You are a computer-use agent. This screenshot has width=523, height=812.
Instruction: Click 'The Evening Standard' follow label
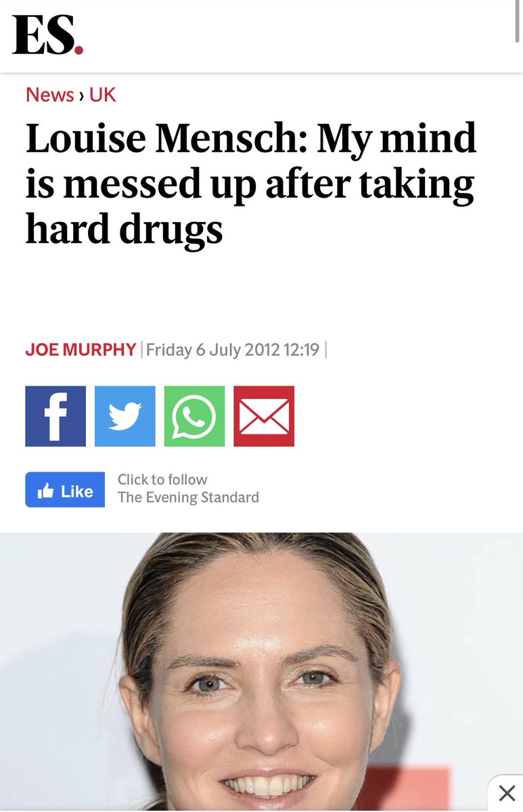coord(188,497)
